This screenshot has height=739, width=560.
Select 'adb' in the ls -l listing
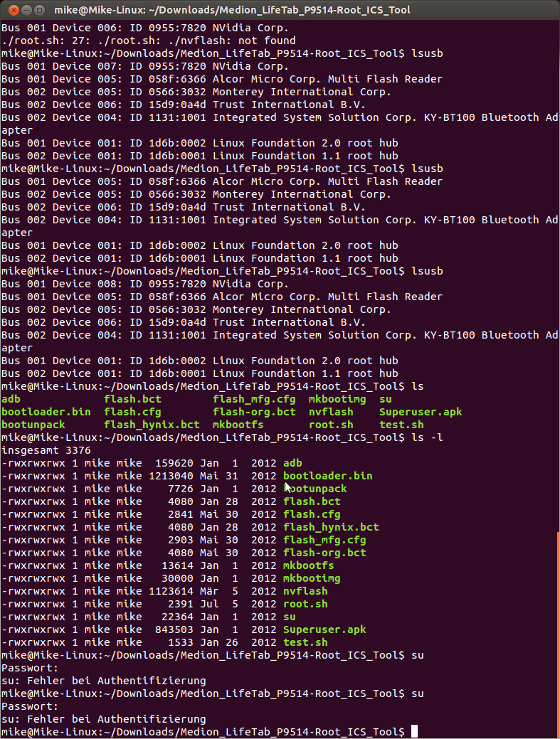[x=292, y=463]
